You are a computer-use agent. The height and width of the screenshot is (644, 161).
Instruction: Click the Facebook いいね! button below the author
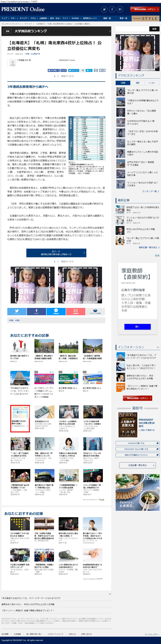click(54, 70)
